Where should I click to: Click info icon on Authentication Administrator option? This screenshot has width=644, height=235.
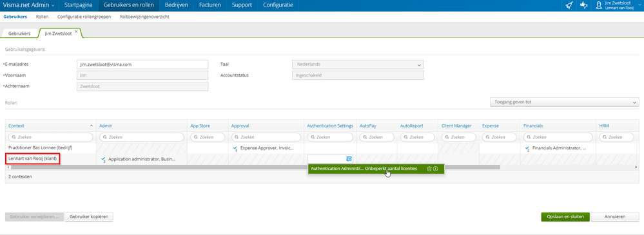[435, 169]
